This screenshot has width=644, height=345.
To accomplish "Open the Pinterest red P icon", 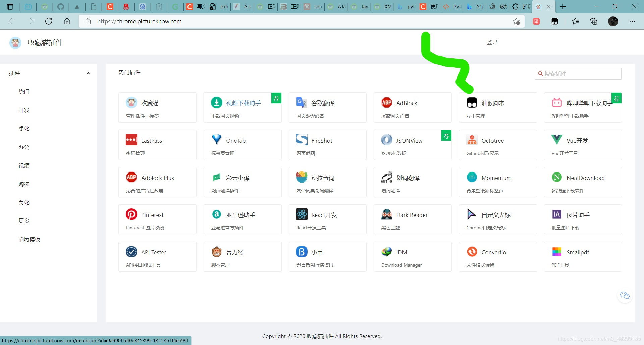I will (131, 214).
